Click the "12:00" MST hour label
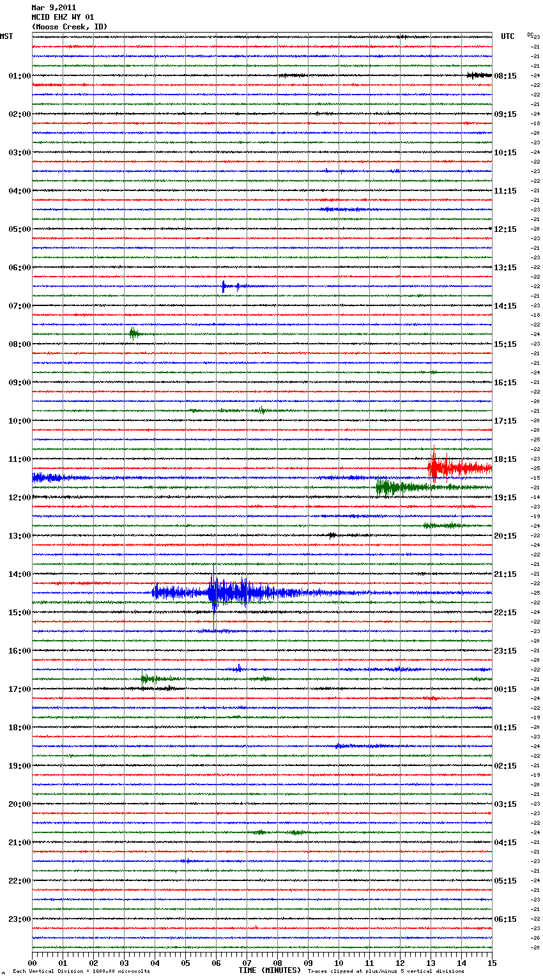Viewport: 543px width, 980px height. point(20,498)
